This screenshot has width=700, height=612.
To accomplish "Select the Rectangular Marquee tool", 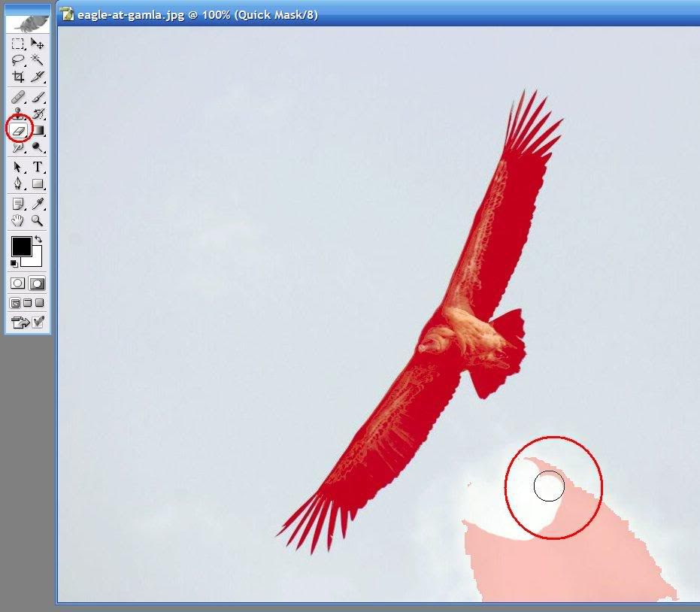I will [18, 44].
